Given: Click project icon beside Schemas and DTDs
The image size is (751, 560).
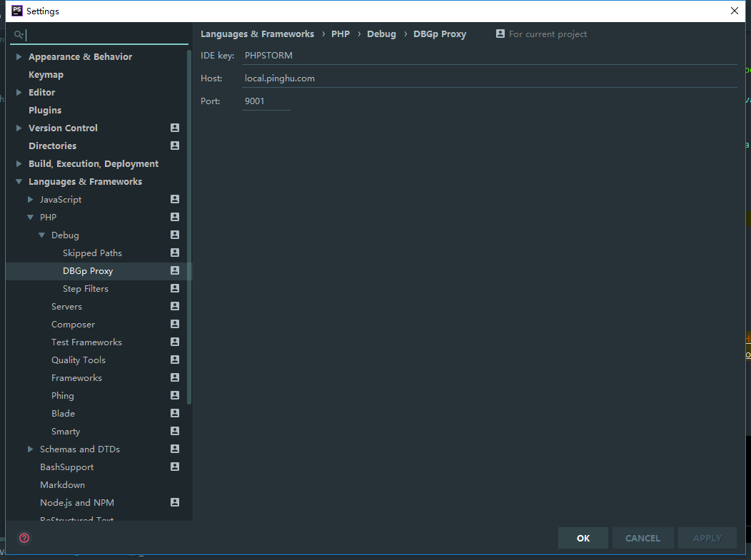Looking at the screenshot, I should pos(175,449).
